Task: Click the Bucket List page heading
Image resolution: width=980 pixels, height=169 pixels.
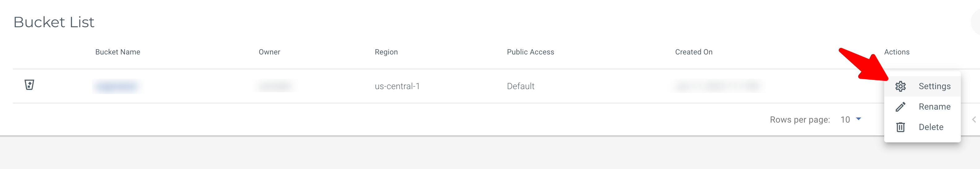Action: point(54,22)
